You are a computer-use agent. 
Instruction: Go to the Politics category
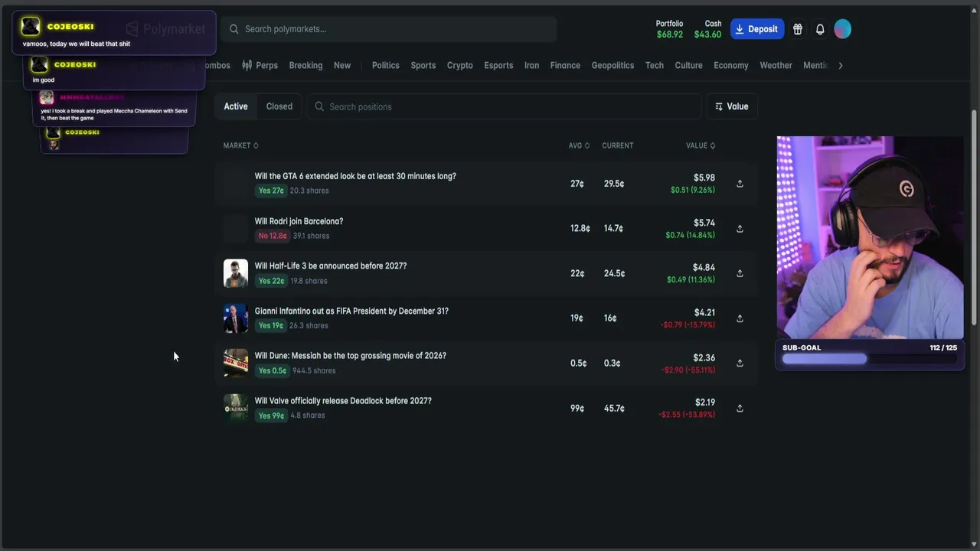[386, 65]
